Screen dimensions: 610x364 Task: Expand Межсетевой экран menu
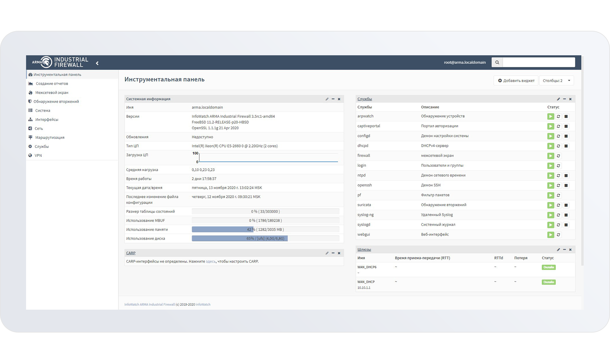(51, 93)
